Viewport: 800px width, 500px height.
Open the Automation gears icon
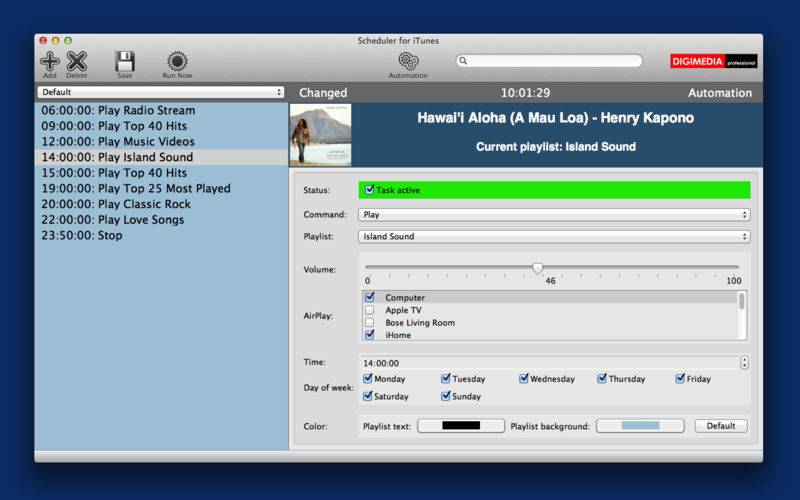408,61
